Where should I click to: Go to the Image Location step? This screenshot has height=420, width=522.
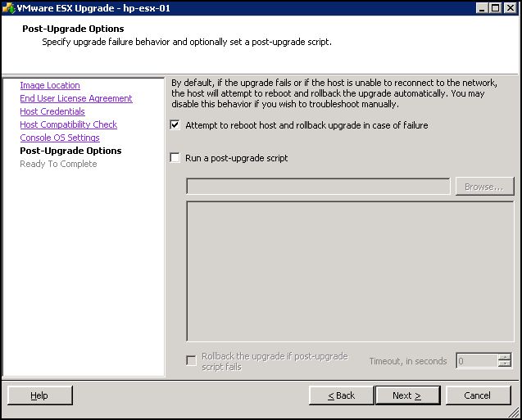(50, 85)
